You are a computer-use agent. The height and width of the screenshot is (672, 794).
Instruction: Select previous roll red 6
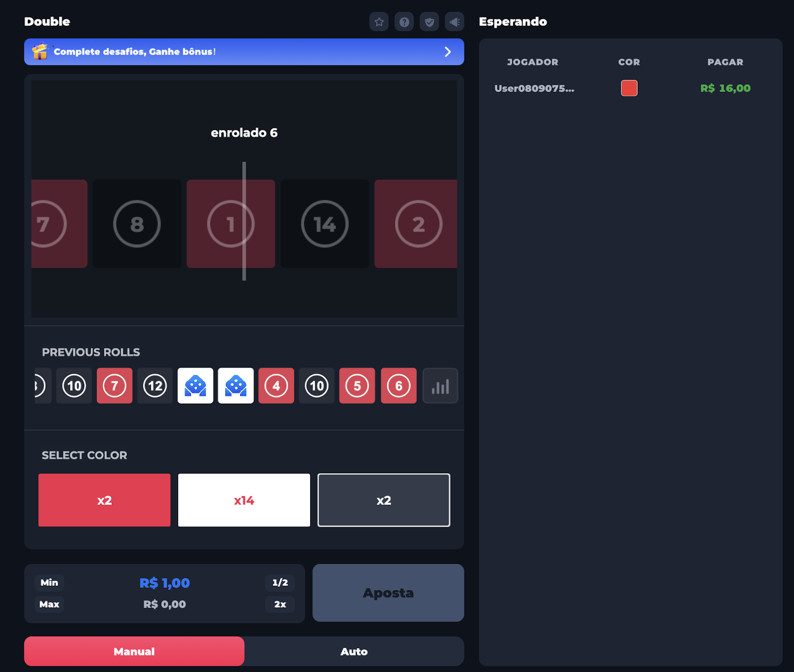point(398,386)
